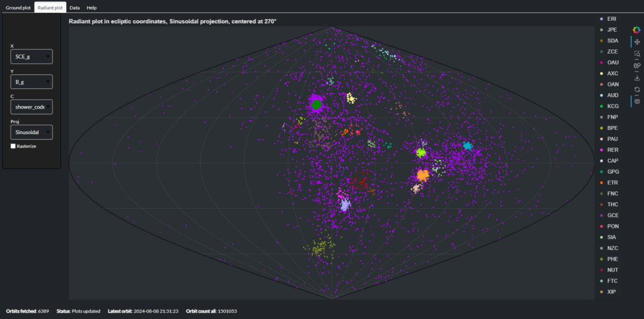Viewport: 644px width, 319px height.
Task: Click the orange GPG legend swatch
Action: [x=602, y=172]
